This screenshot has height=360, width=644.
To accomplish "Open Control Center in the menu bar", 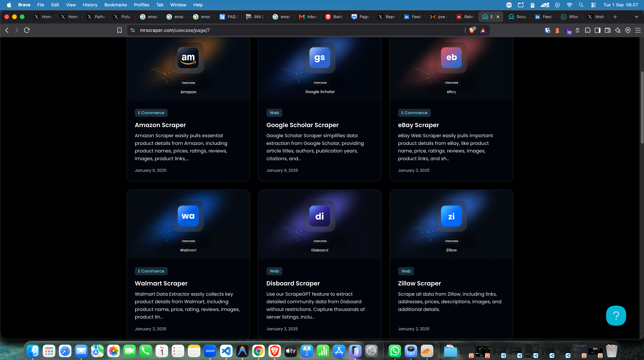I will pos(593,5).
